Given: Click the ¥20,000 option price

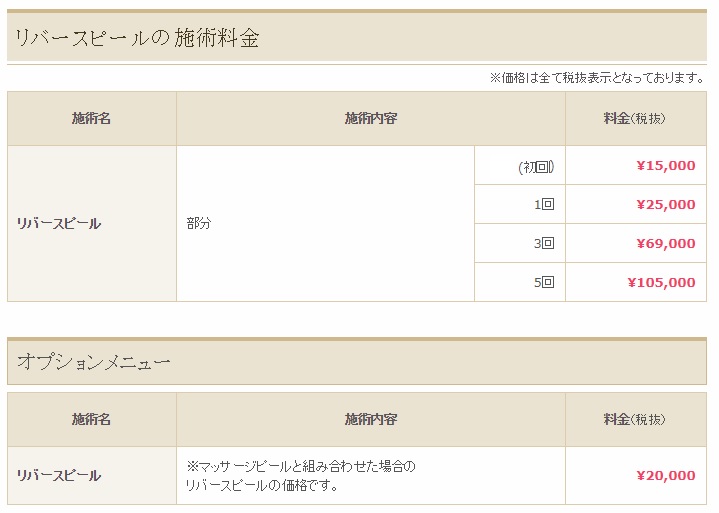Looking at the screenshot, I should 665,476.
